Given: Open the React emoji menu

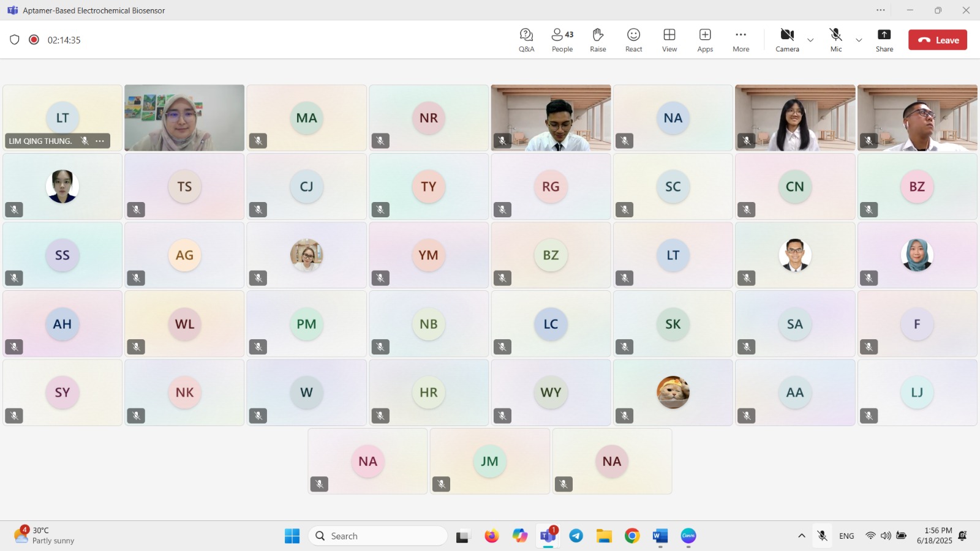Looking at the screenshot, I should (x=633, y=40).
